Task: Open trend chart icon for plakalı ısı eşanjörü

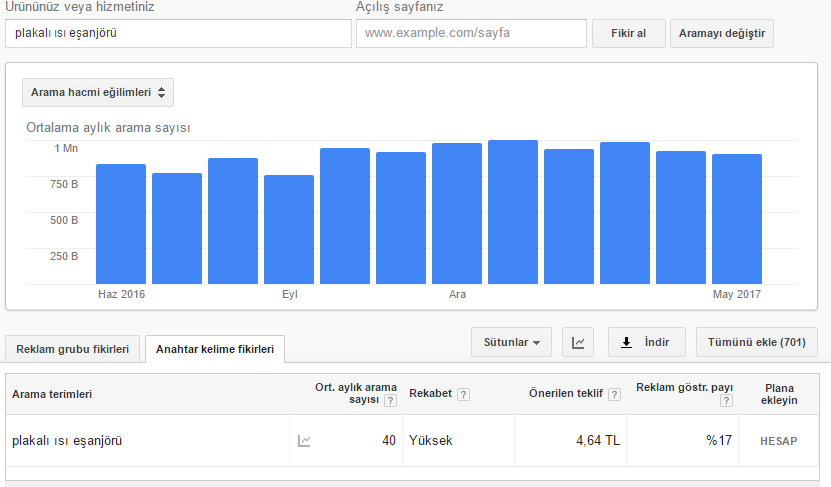Action: (304, 440)
